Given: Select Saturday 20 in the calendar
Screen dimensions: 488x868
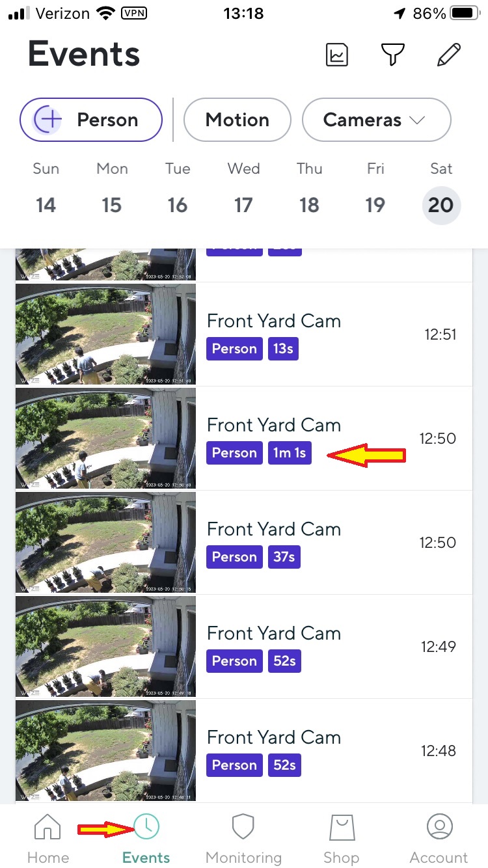Looking at the screenshot, I should (441, 206).
